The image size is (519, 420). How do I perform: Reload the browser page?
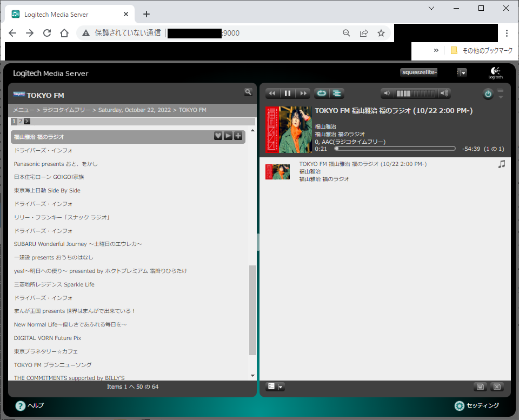click(x=47, y=33)
